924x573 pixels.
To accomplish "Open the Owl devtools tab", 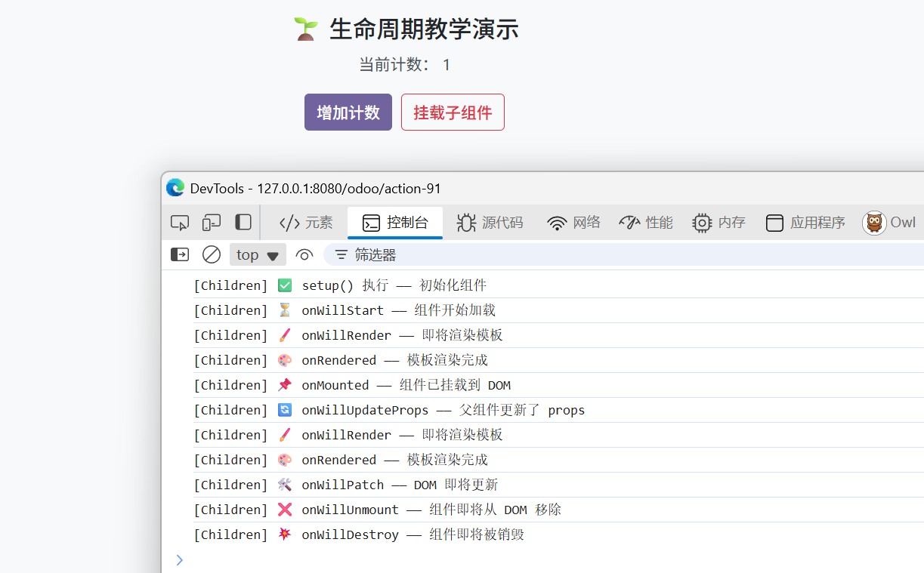I will pos(889,223).
